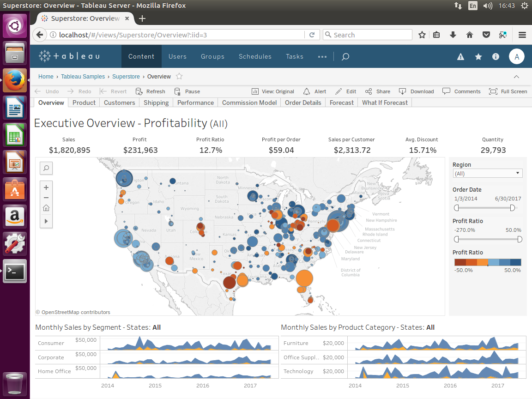Click the alerts warning triangle icon
The width and height of the screenshot is (532, 399).
click(460, 57)
